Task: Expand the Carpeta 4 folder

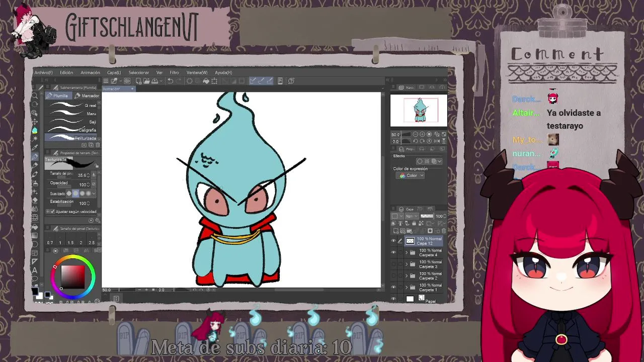Action: [x=407, y=252]
